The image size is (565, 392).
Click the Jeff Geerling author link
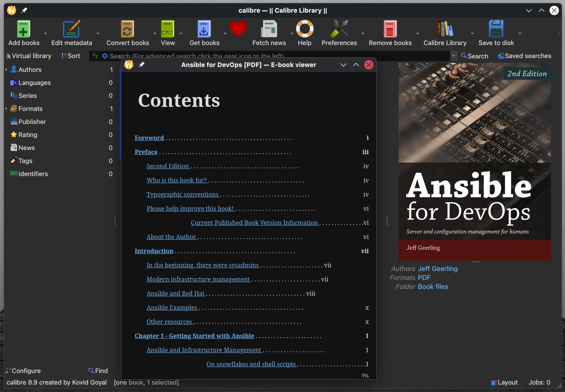[438, 269]
